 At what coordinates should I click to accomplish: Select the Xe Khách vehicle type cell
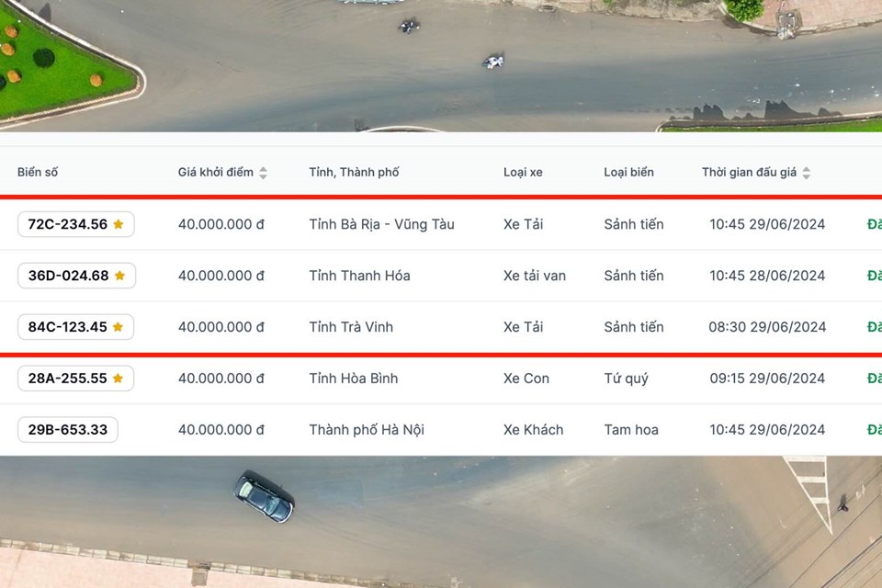533,430
